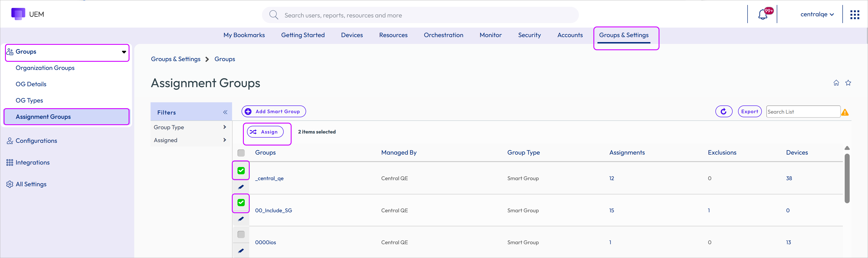Open the Orchestration tab
The height and width of the screenshot is (258, 868).
coord(444,35)
